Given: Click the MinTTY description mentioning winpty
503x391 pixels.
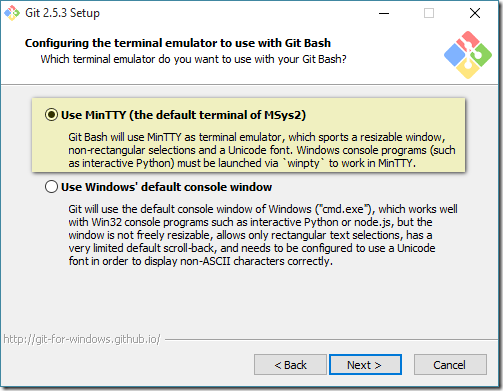Looking at the screenshot, I should pyautogui.click(x=262, y=150).
